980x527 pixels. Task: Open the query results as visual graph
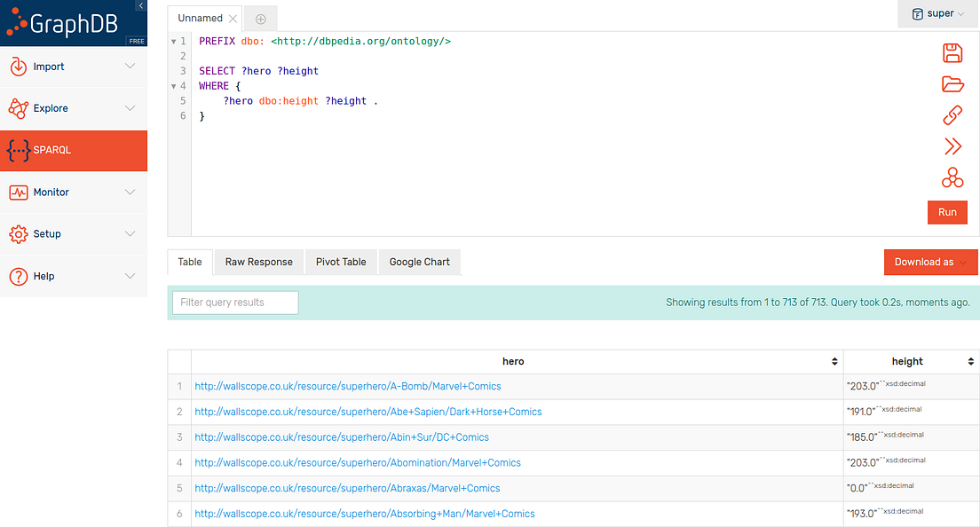952,177
